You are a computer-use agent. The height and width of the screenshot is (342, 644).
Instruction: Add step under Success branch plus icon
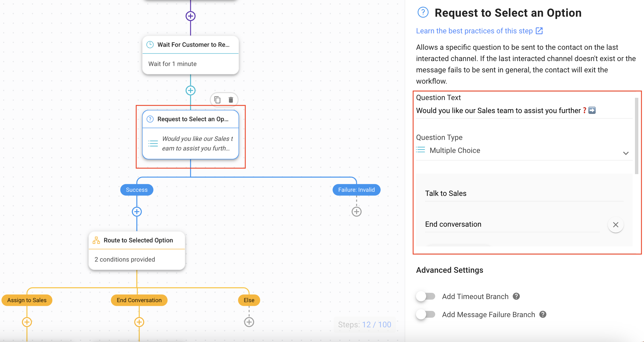pyautogui.click(x=137, y=211)
